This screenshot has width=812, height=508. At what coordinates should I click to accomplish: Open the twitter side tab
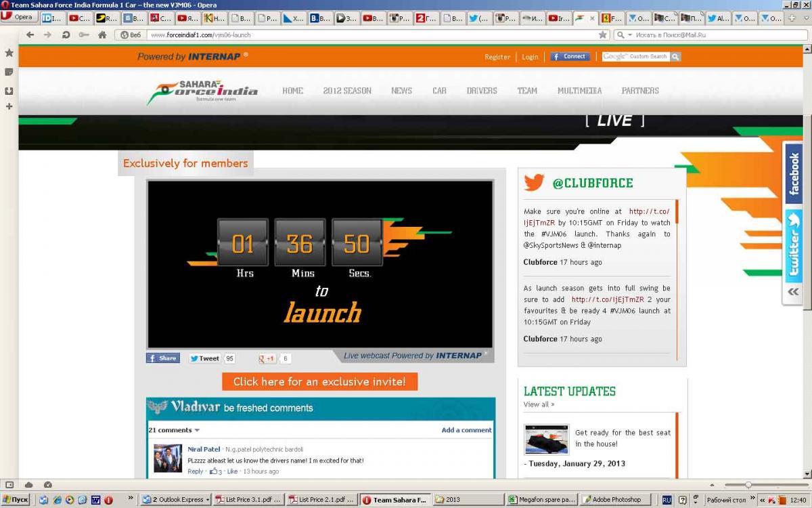coord(793,245)
